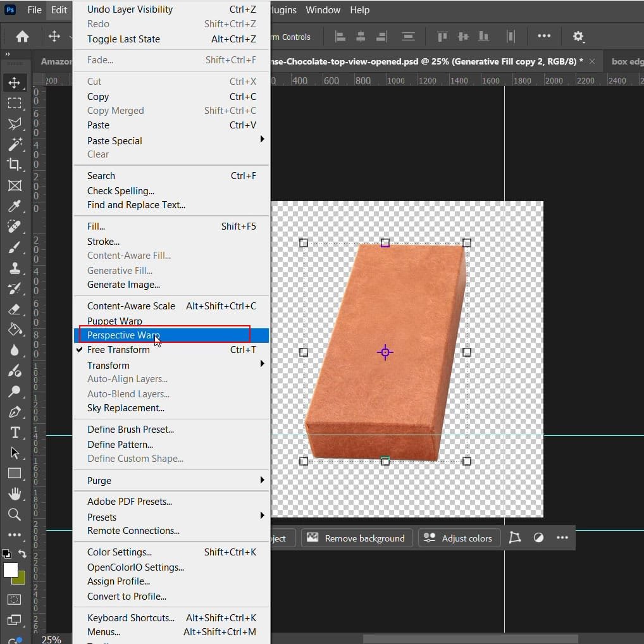The height and width of the screenshot is (644, 644).
Task: Click the olive background color swatch
Action: [20, 578]
